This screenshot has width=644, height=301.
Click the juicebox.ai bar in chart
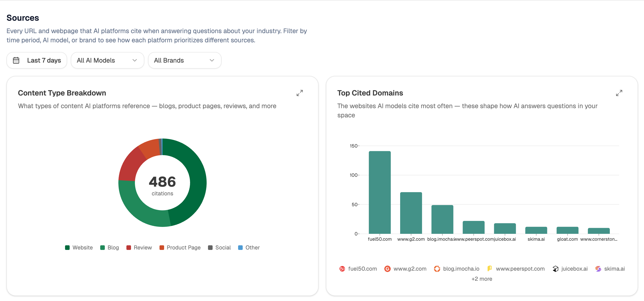[505, 229]
